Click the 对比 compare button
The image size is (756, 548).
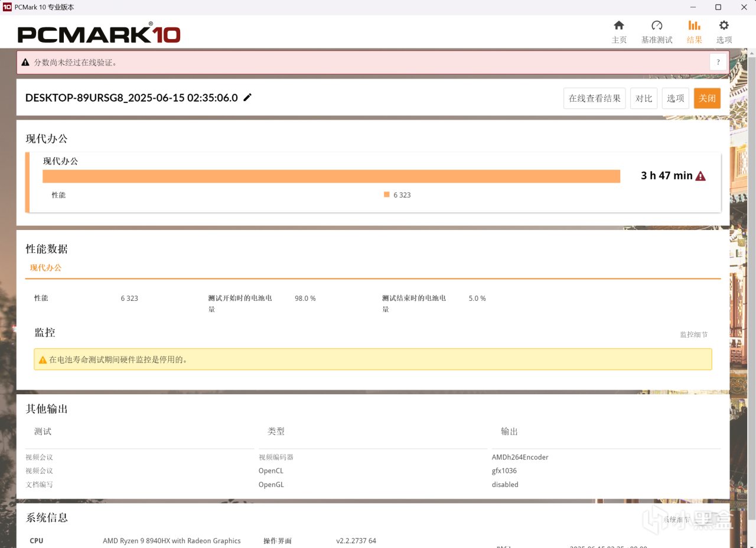[644, 98]
